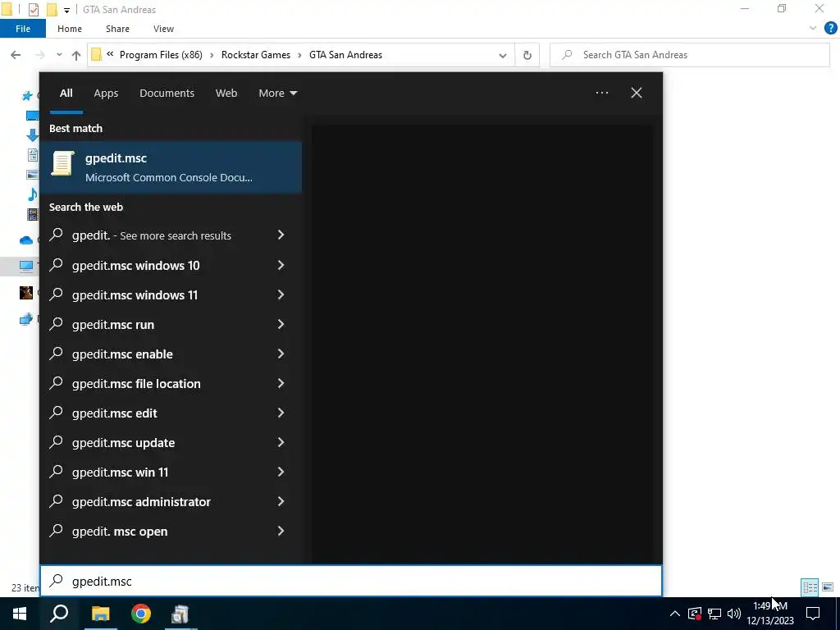Switch to large thumbnails view icon
The image size is (840, 630).
828,587
